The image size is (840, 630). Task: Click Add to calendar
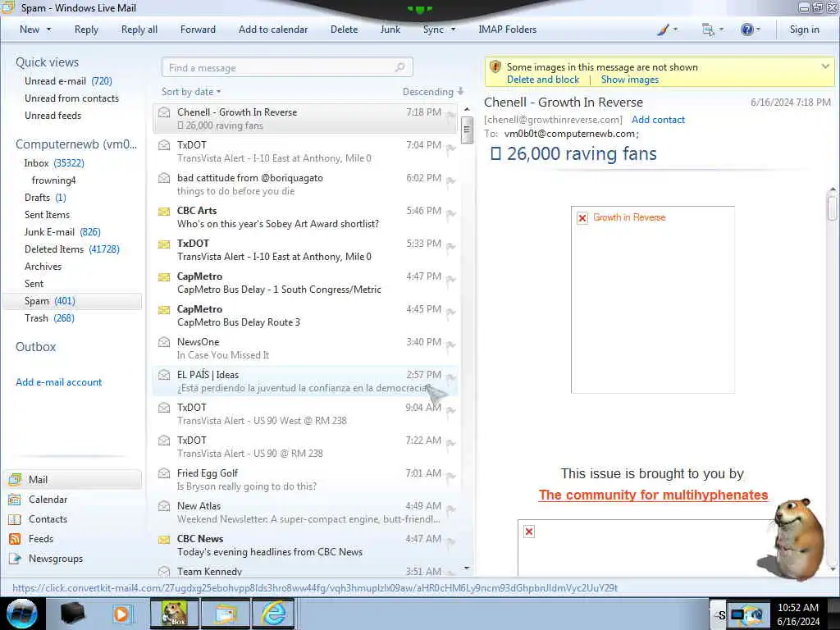(x=273, y=30)
